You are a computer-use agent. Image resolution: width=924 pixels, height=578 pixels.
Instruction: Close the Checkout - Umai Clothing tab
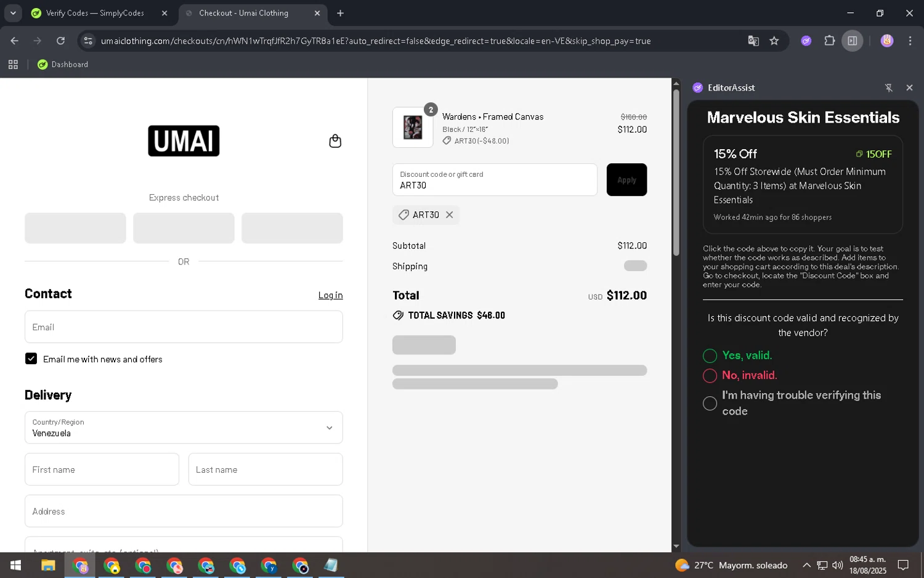coord(317,13)
